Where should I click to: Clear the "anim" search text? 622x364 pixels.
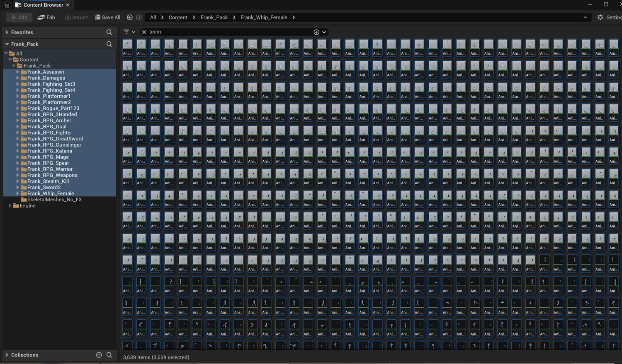144,32
